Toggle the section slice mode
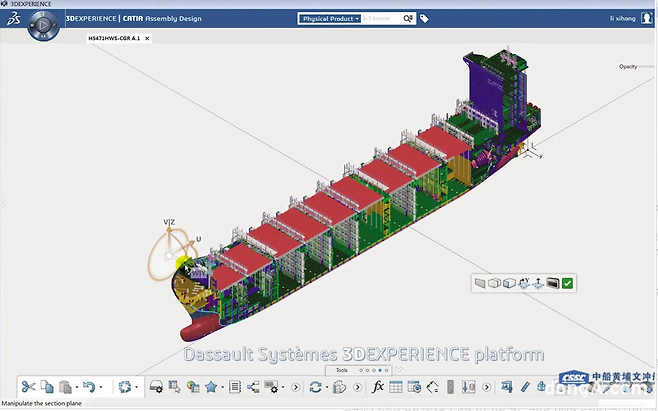 click(494, 284)
